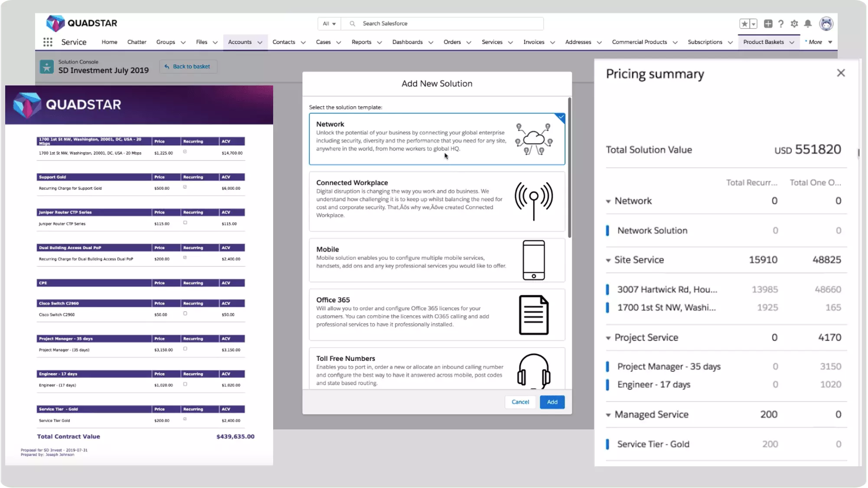Click the dialog template list scrollbar

coord(569,168)
